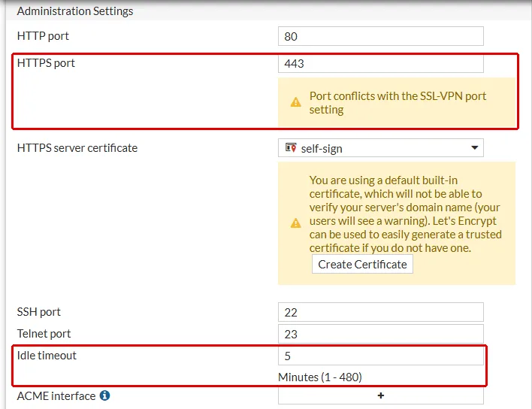Click the SSH port input field
Screen dimensions: 532x409
pyautogui.click(x=381, y=312)
